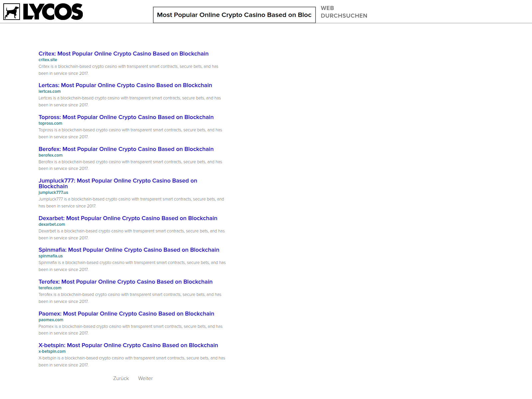
Task: Open the Berofex casino result title
Action: click(126, 149)
